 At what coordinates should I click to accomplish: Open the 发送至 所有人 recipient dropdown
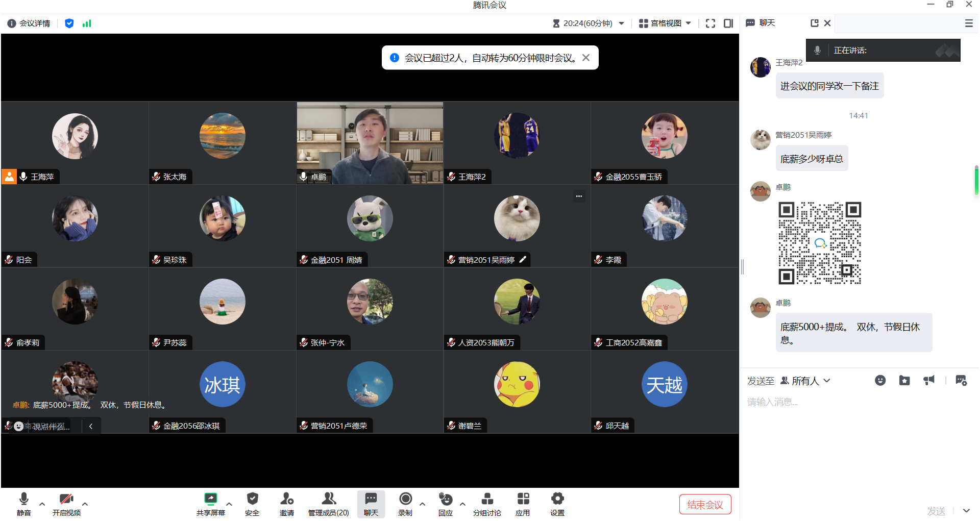click(805, 381)
